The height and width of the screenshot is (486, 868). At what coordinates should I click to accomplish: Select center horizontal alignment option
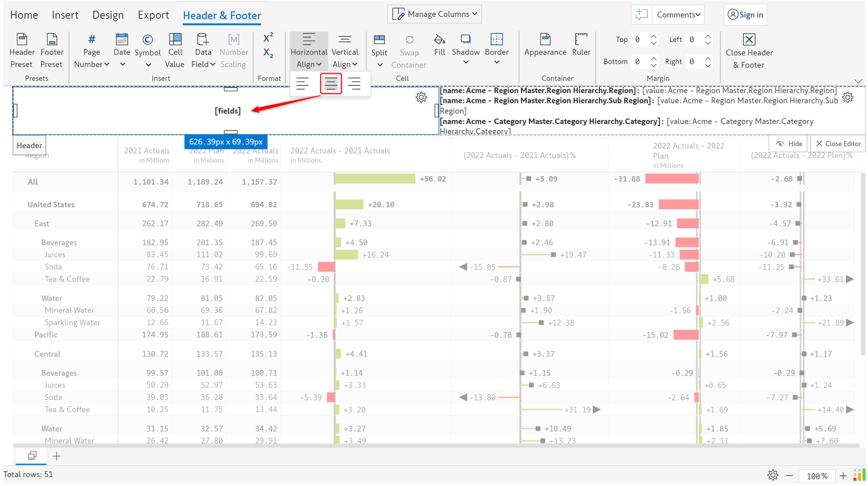click(x=331, y=83)
